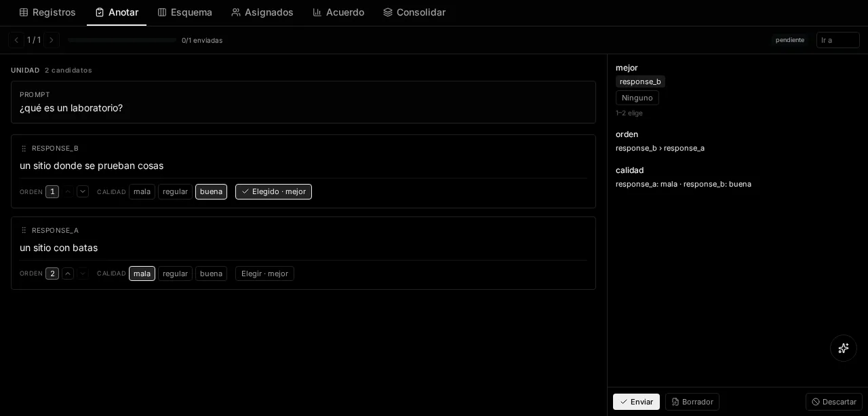Switch to the Anotar tab
This screenshot has height=416, width=868.
tap(117, 12)
